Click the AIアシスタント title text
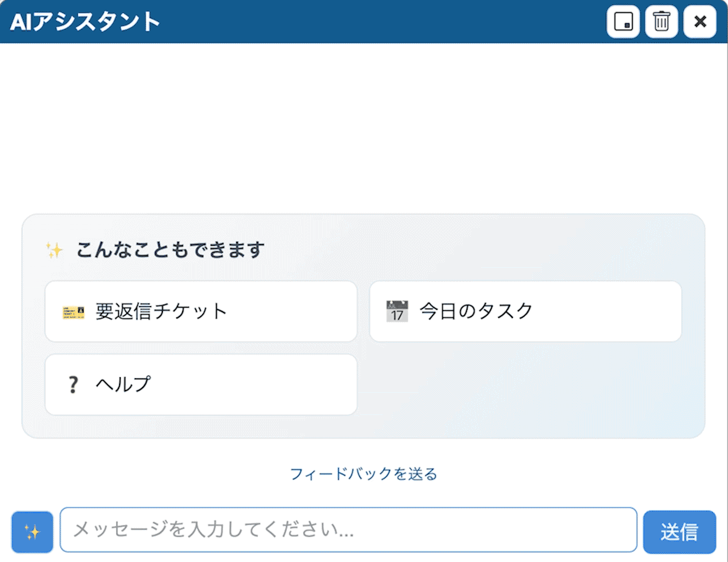The image size is (728, 562). (85, 22)
